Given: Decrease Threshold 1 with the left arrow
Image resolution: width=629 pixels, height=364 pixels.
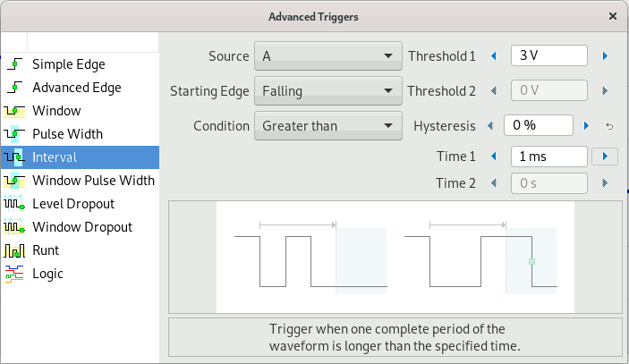Looking at the screenshot, I should [494, 56].
